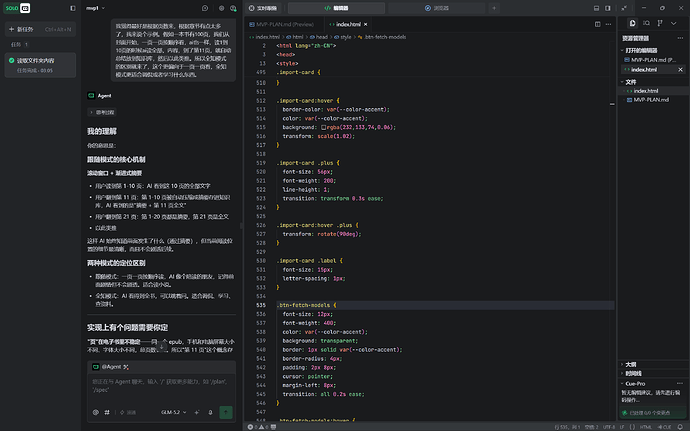The image size is (690, 431).
Task: Expand the collapsed thinking process section
Action: click(x=102, y=112)
